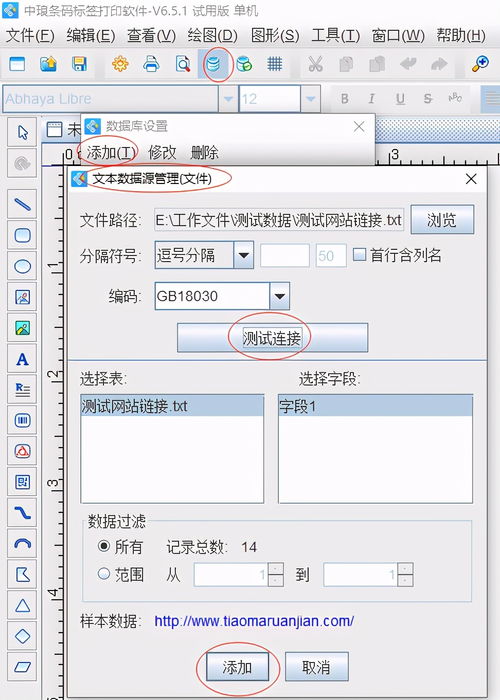This screenshot has height=700, width=500.
Task: Open the font name dropdown arrow
Action: point(228,99)
